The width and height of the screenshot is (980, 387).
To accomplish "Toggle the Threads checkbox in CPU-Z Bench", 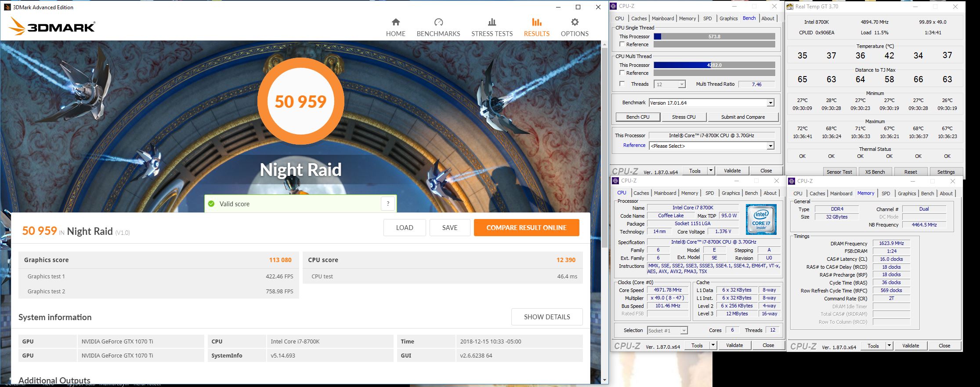I will point(622,84).
